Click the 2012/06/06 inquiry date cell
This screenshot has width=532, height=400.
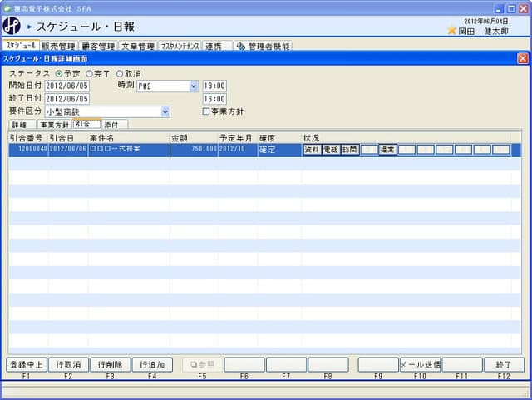68,150
